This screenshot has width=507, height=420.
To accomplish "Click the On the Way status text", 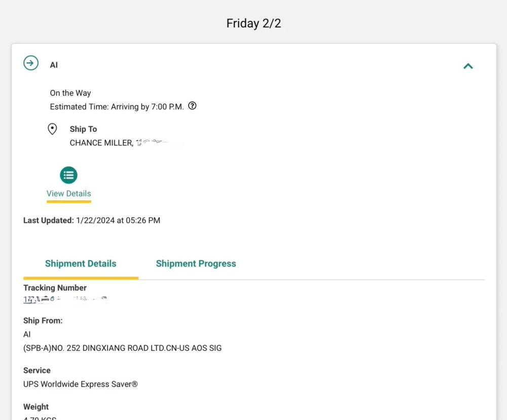I will (x=70, y=93).
